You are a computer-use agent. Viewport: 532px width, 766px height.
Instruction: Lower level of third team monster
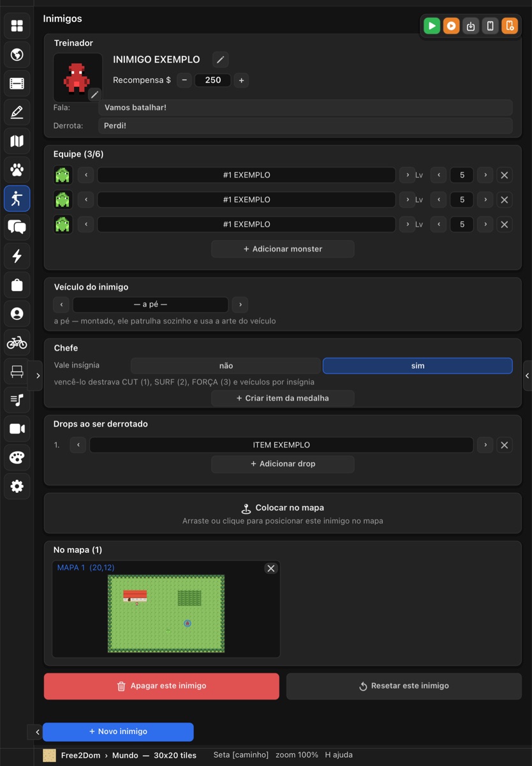pos(438,224)
